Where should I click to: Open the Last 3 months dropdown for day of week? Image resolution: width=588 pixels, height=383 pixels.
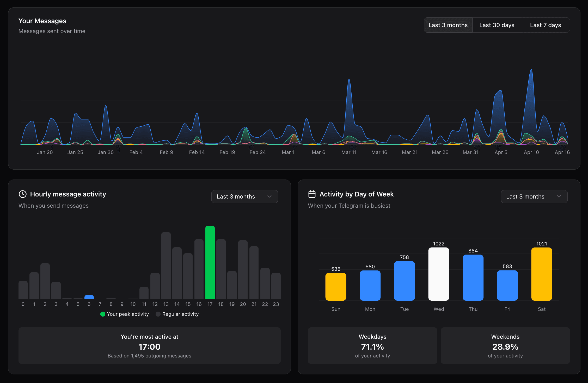pyautogui.click(x=534, y=196)
